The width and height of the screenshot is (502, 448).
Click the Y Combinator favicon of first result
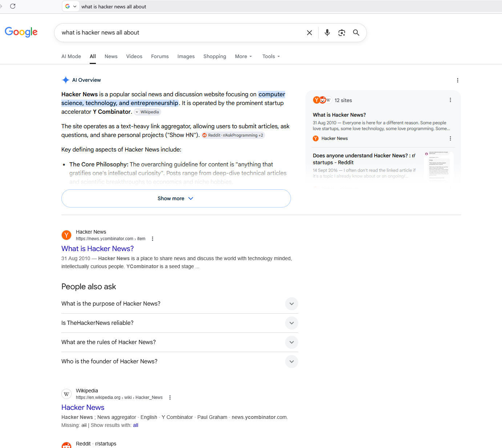coord(66,235)
